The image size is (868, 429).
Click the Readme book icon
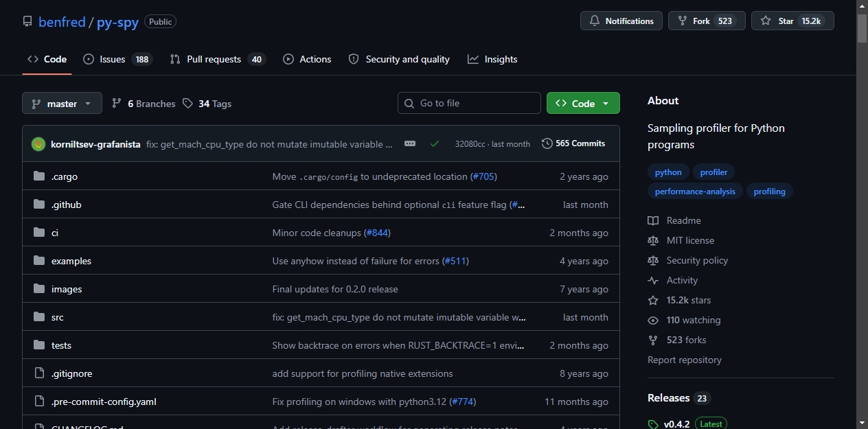[x=653, y=220]
